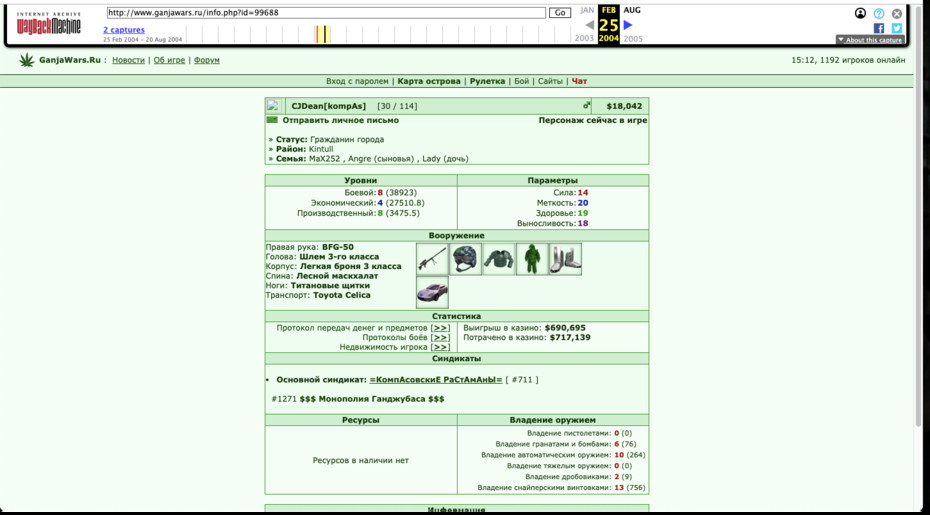This screenshot has width=930, height=515.
Task: Click year 2003 in timeline
Action: click(584, 39)
